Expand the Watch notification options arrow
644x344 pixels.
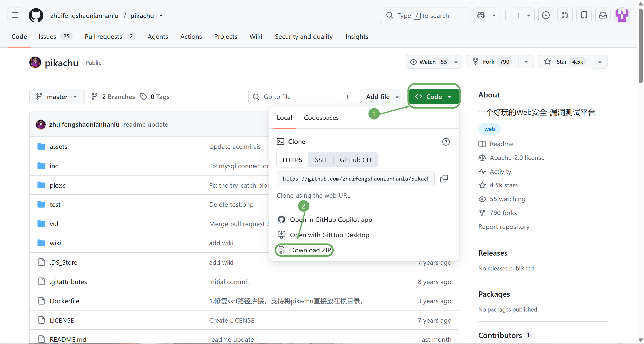[456, 62]
